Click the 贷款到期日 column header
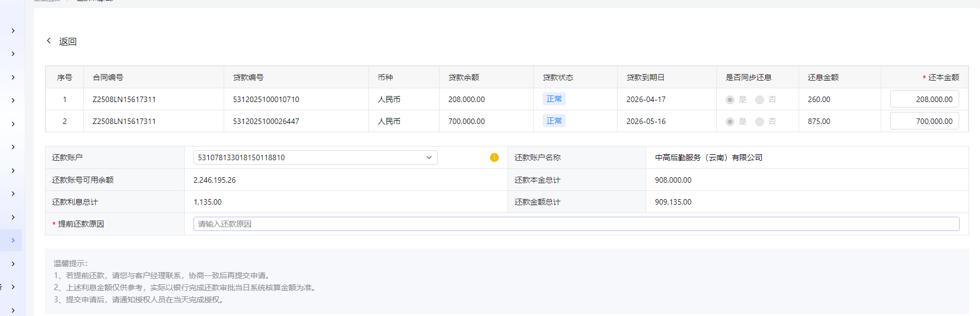 [x=645, y=77]
